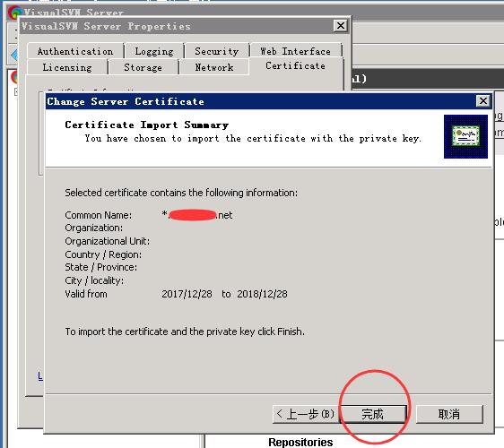Click the 'Organization:' label
Screen dimensions: 504x448
pos(93,228)
